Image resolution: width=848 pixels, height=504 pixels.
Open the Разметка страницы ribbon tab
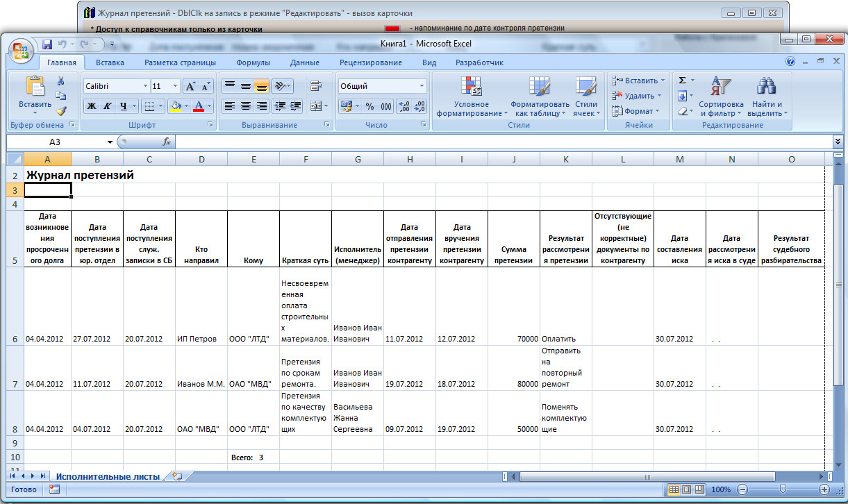point(180,62)
